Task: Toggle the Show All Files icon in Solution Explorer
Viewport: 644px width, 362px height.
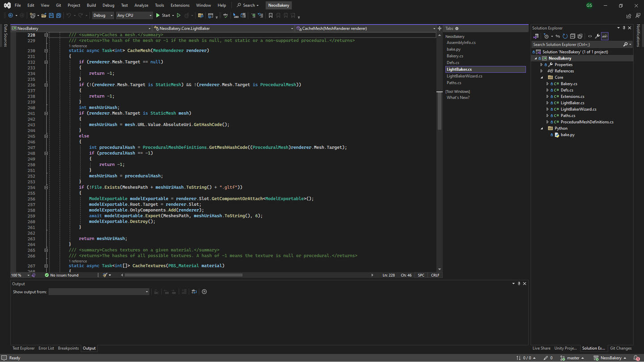Action: (580, 36)
